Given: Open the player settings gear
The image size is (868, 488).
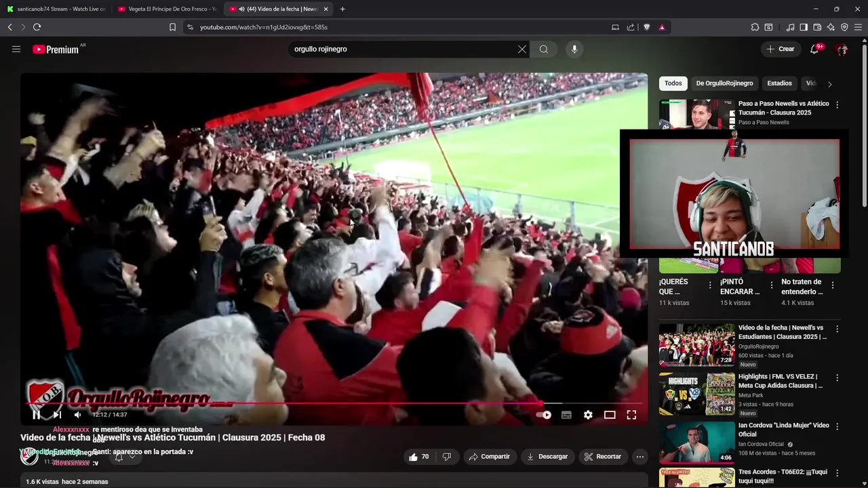Looking at the screenshot, I should (588, 415).
